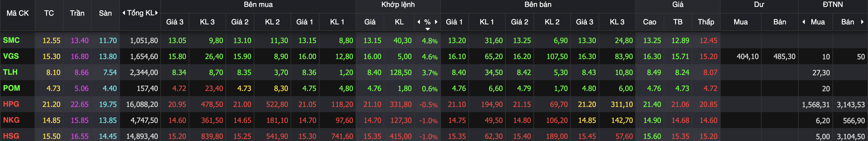Sort by the Trần column header

click(77, 13)
